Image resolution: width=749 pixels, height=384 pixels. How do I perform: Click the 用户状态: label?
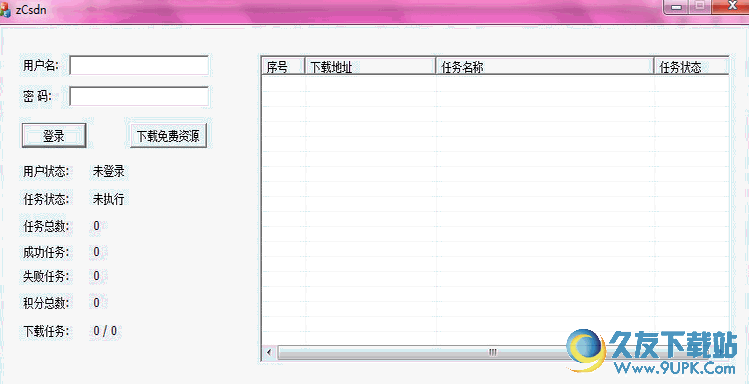point(46,172)
